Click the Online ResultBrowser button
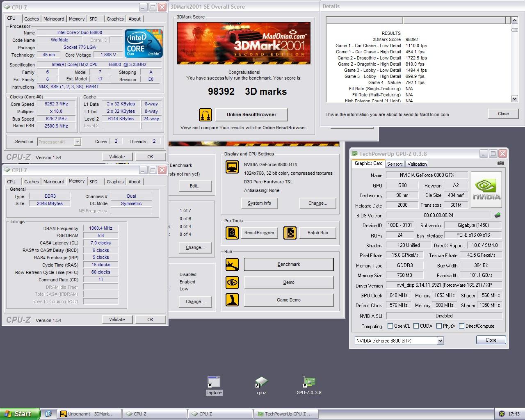Screen dimensions: 525x420 pyautogui.click(x=251, y=114)
